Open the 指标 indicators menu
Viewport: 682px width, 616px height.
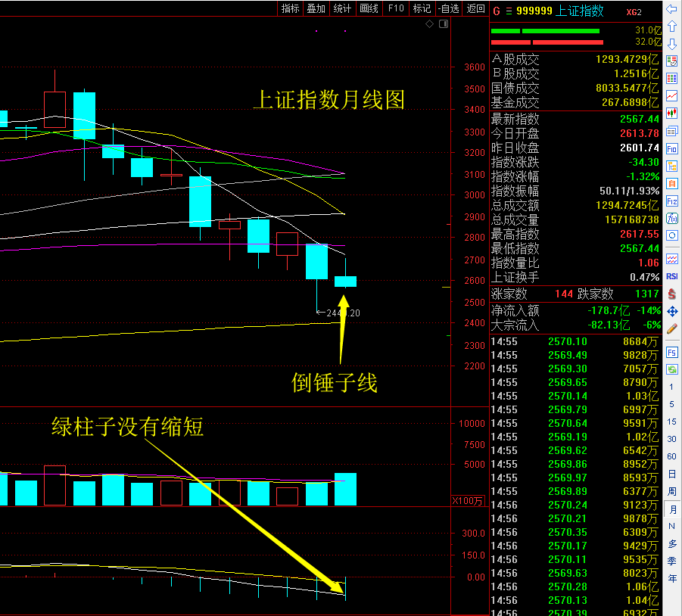click(x=290, y=9)
